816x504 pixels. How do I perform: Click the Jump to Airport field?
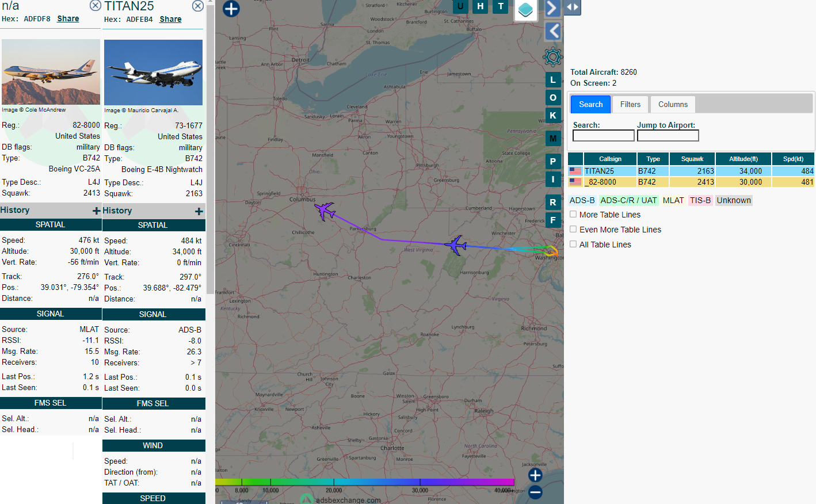pos(668,136)
